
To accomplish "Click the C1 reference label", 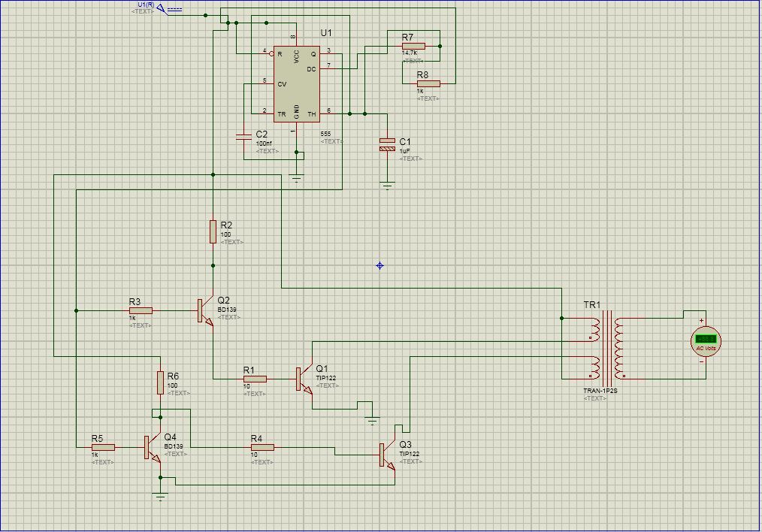I will click(405, 141).
